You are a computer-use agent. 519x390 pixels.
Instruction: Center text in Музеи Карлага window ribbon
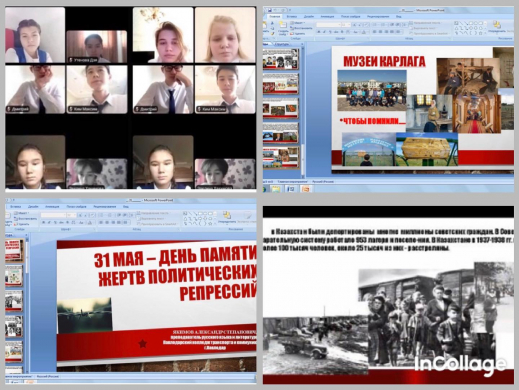[380, 32]
